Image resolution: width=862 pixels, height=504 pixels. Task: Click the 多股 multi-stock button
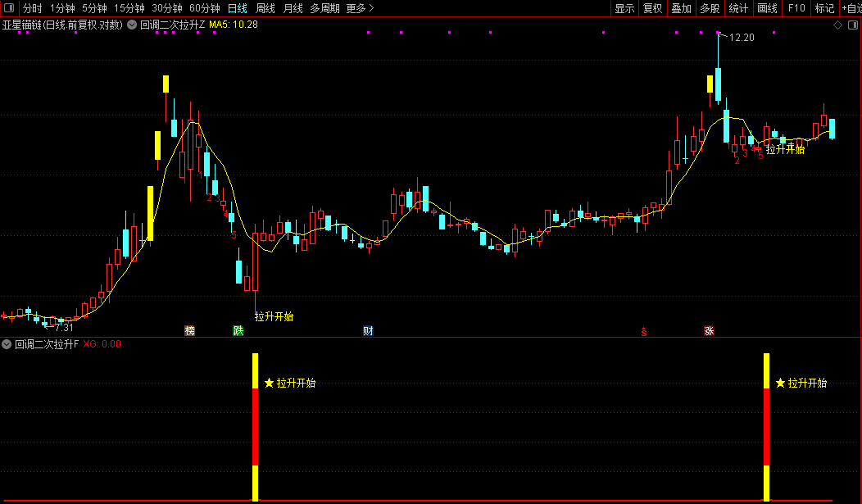710,8
